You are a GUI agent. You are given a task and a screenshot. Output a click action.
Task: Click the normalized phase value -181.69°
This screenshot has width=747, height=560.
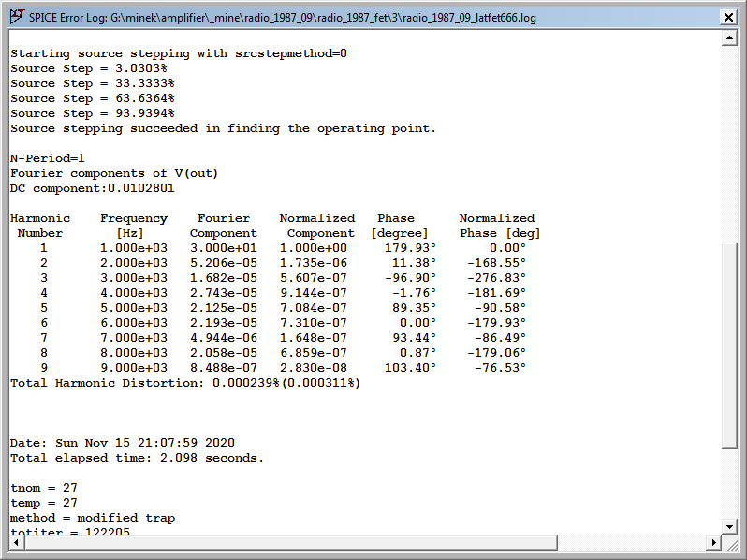(496, 293)
